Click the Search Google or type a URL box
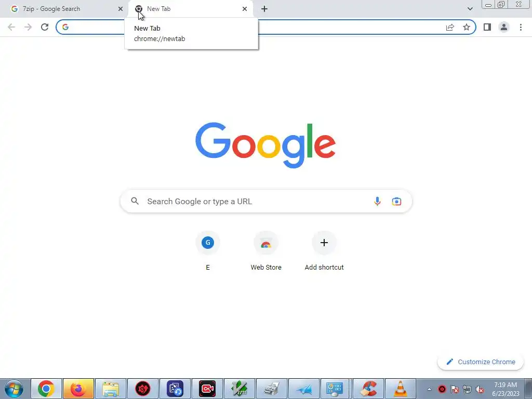 pos(266,201)
